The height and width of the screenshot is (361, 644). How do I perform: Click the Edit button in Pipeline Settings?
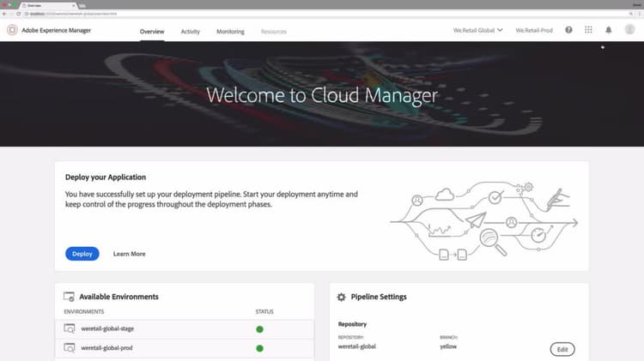pos(562,350)
